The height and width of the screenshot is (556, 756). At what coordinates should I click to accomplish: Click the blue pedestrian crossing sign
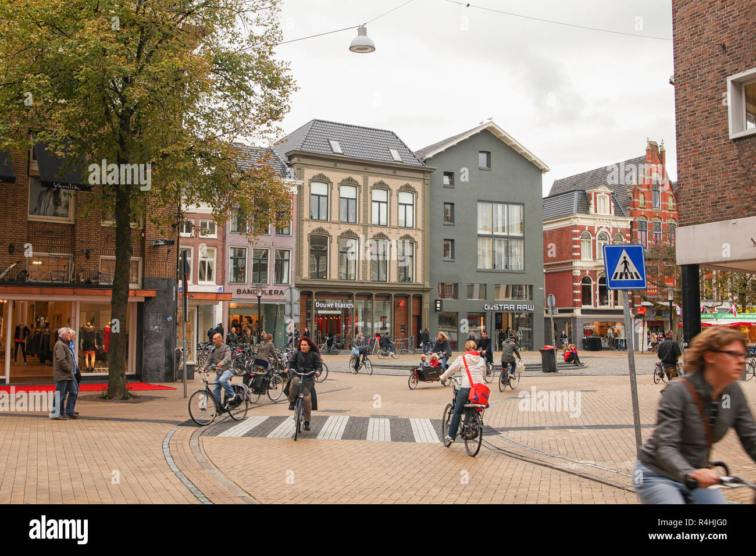[624, 267]
